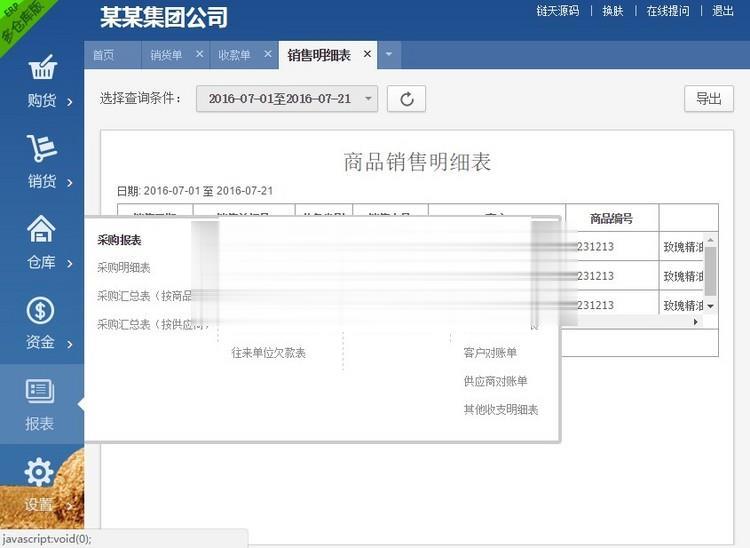The image size is (750, 548).
Task: Open 其他收支明细表 menu entry
Action: (501, 409)
